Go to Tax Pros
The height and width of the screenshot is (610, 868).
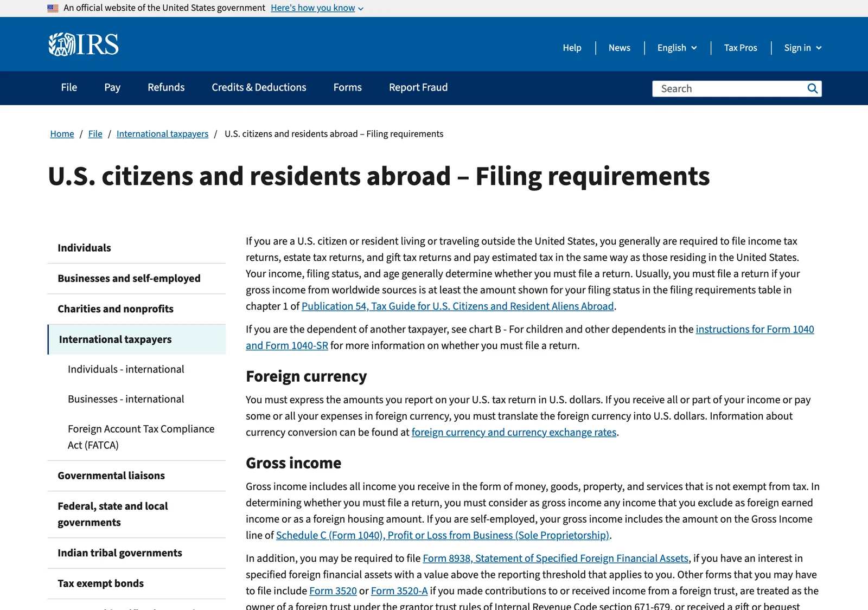[741, 48]
